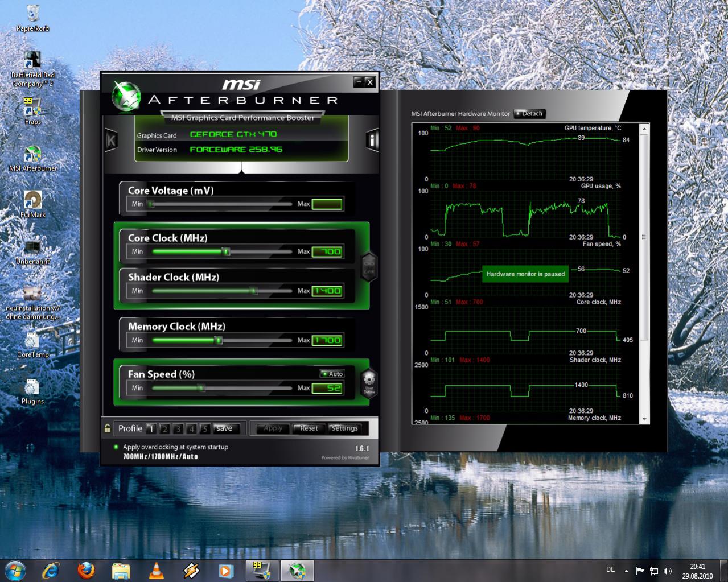This screenshot has height=582, width=728.
Task: Click the Shader Clock slider handle
Action: click(x=254, y=291)
